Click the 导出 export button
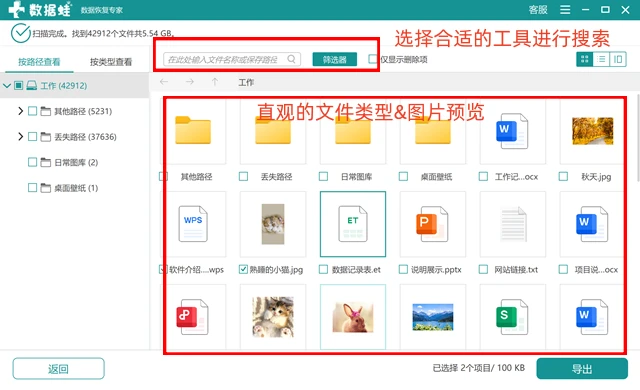This screenshot has height=390, width=640. click(x=582, y=369)
